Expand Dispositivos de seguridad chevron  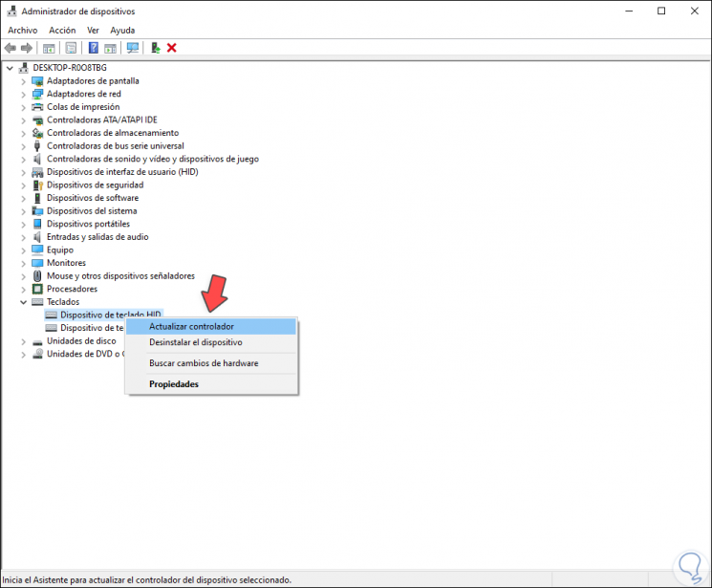tap(23, 185)
